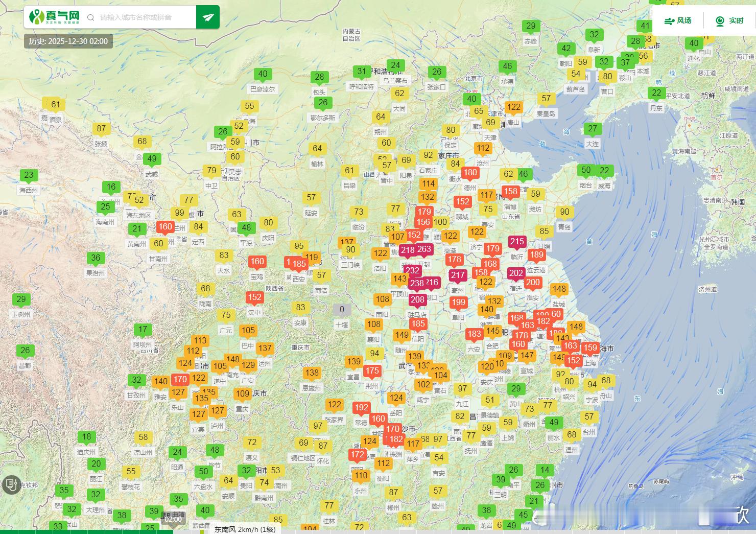Viewport: 756px width, 534px height.
Task: Open the 唐山 marker showing 122
Action: pos(514,108)
